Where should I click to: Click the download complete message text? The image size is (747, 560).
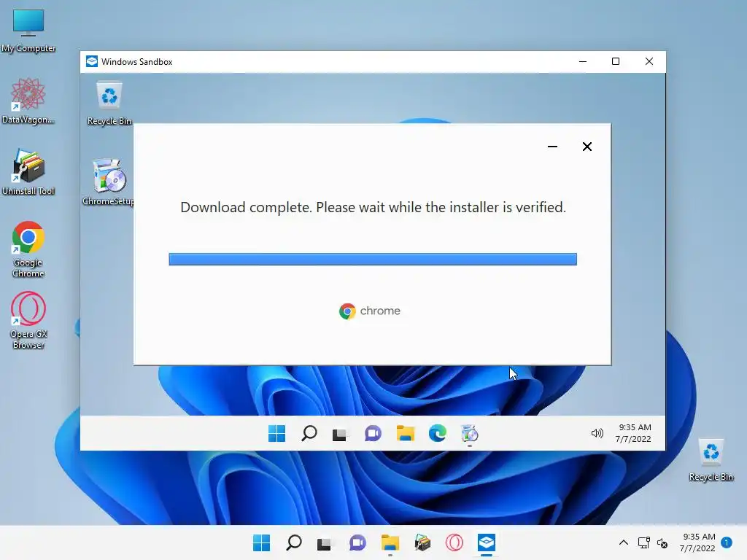(373, 207)
